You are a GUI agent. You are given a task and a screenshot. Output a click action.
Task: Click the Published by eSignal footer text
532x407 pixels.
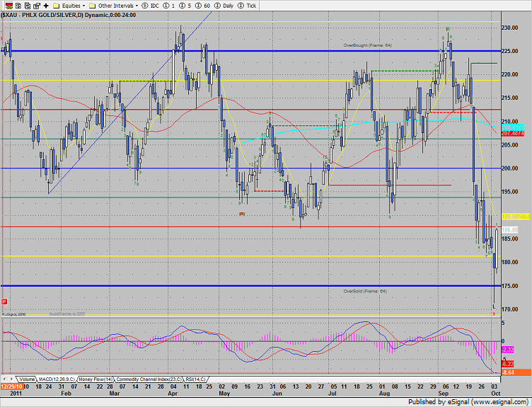tap(468, 402)
